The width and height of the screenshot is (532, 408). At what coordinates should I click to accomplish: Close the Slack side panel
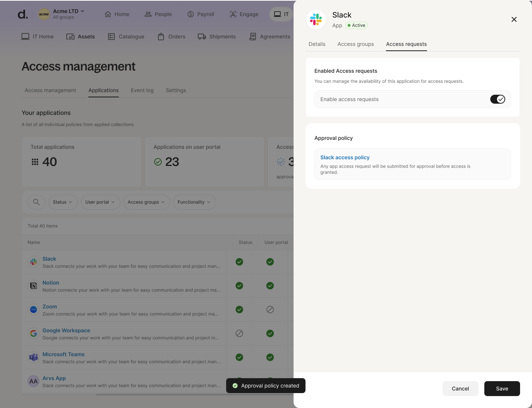pos(514,19)
